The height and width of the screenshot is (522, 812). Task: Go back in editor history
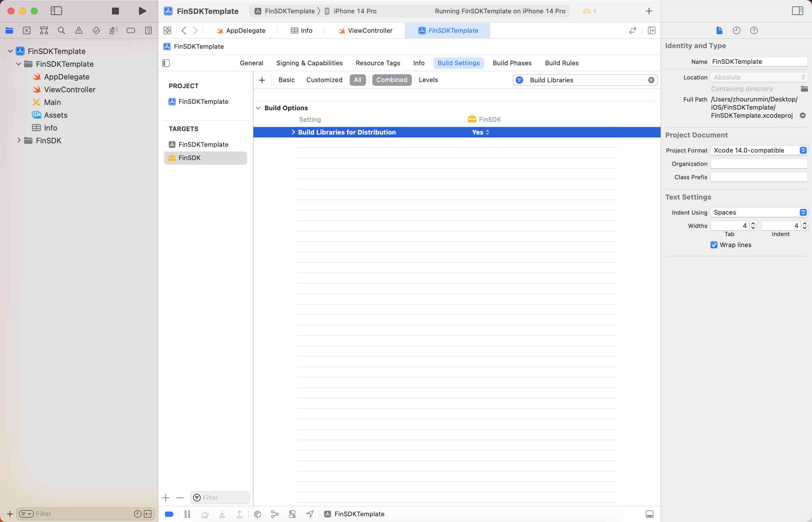point(184,30)
